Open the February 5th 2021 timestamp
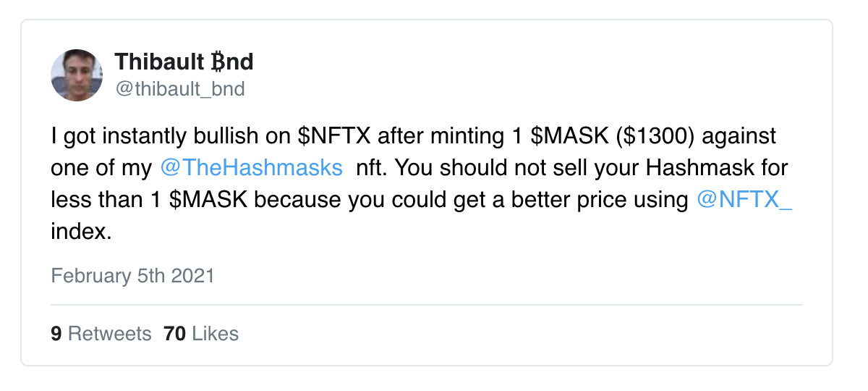 (x=133, y=276)
